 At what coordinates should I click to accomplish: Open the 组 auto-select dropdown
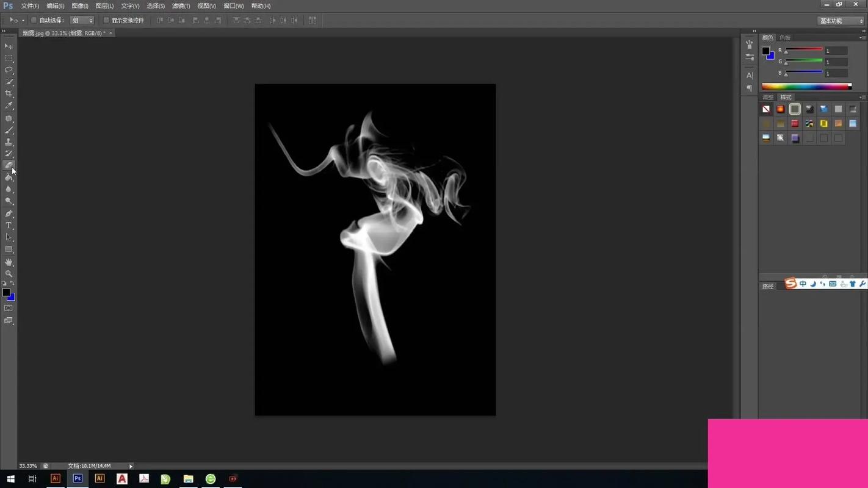82,20
